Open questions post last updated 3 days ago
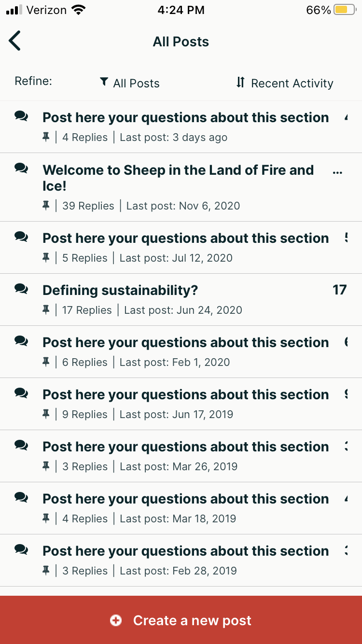 tap(185, 118)
